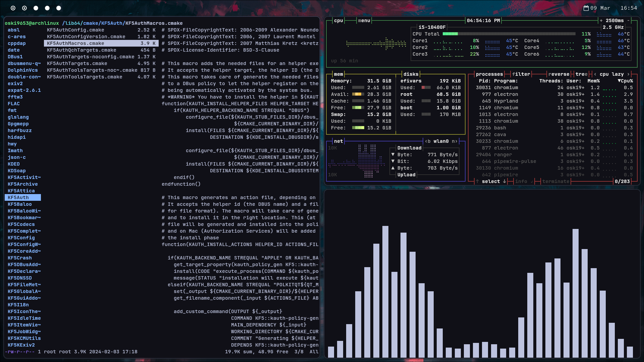
Task: Click the calendar icon next to the date
Action: (x=586, y=8)
